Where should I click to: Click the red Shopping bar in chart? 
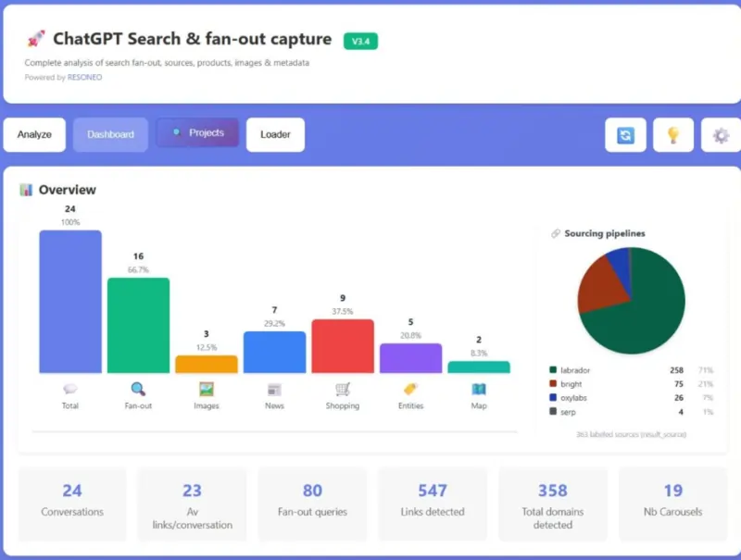(x=343, y=346)
